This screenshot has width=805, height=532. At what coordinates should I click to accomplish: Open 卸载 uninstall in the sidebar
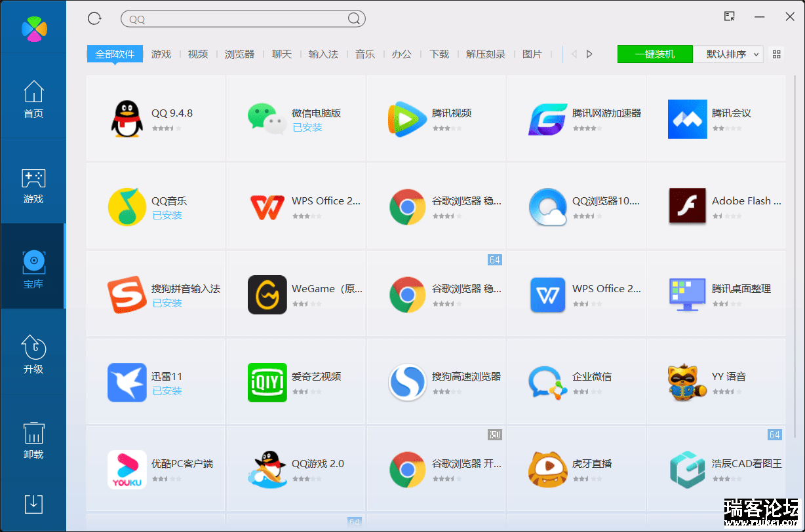coord(33,440)
